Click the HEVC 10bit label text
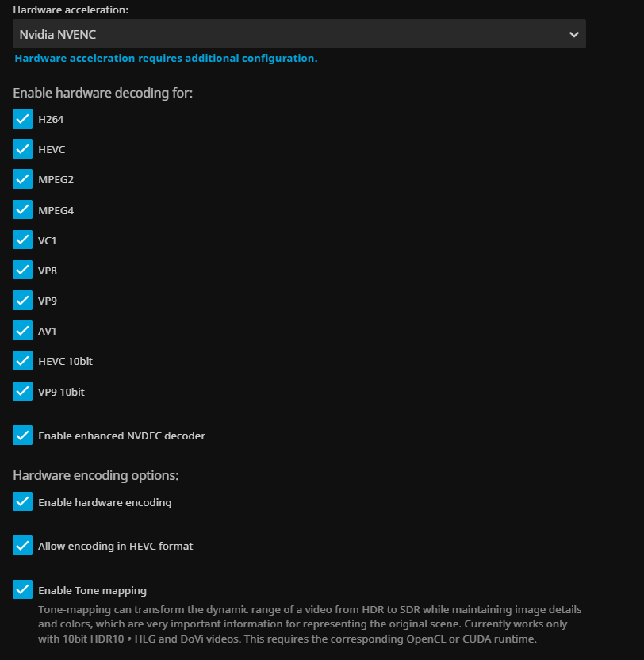 (x=66, y=361)
